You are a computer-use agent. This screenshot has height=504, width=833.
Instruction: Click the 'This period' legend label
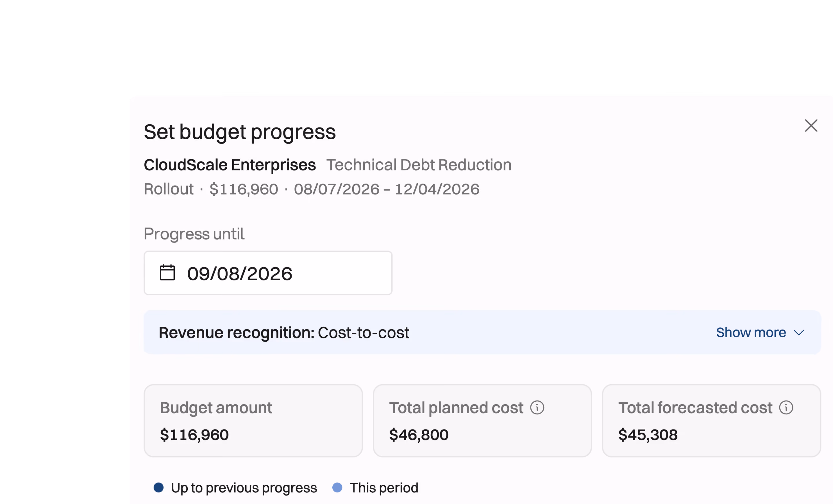384,488
